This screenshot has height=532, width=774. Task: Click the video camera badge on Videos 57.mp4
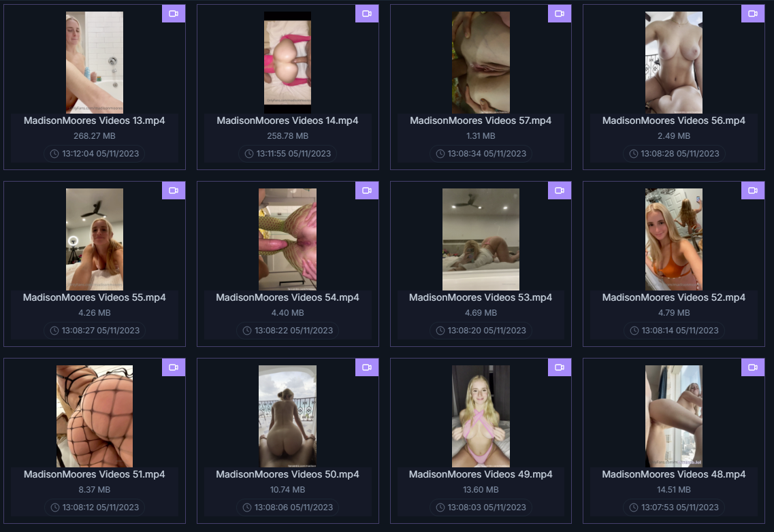(560, 14)
